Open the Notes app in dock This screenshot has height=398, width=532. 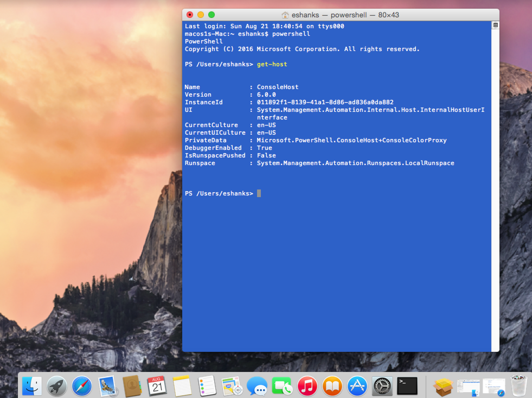coord(182,386)
